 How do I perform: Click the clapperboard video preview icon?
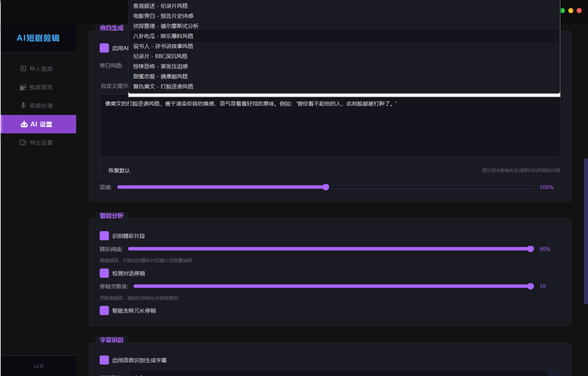click(x=23, y=87)
